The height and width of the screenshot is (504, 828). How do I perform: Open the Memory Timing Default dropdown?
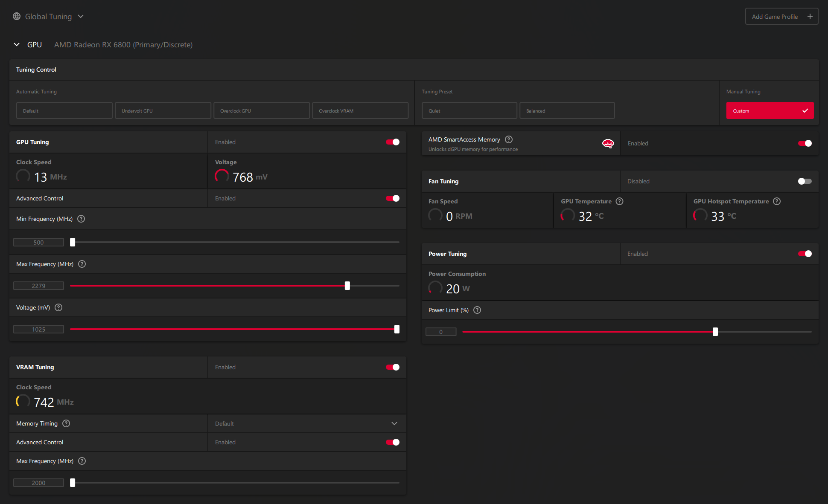point(307,423)
